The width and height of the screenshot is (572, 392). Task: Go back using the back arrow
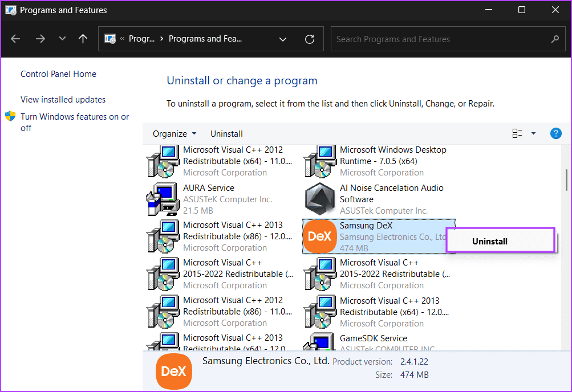pyautogui.click(x=15, y=39)
